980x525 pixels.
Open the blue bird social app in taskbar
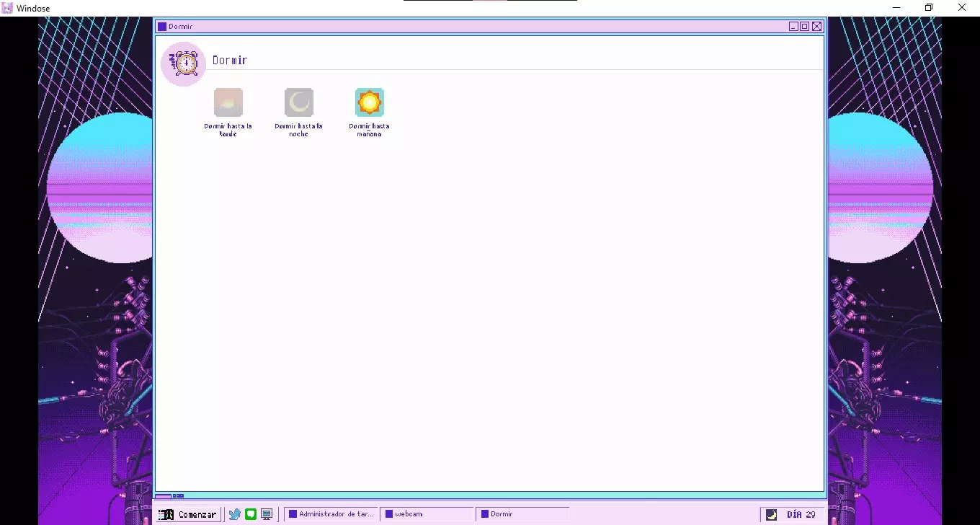(235, 514)
